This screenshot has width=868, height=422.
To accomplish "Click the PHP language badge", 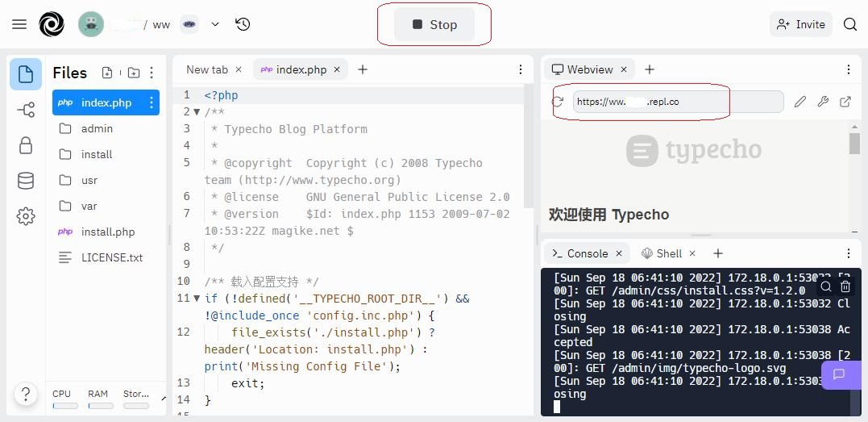I will click(x=189, y=24).
